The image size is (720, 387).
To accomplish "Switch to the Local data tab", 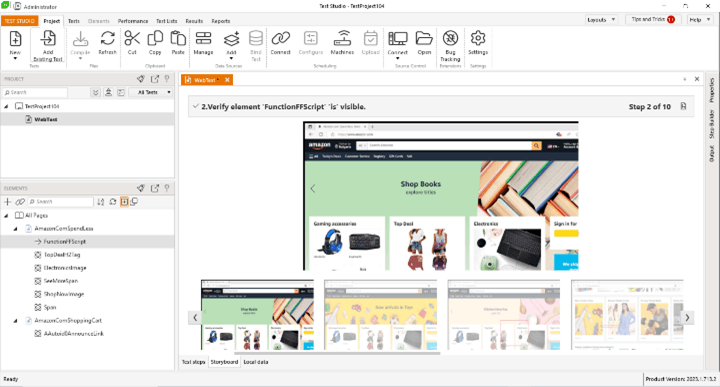I will (256, 362).
